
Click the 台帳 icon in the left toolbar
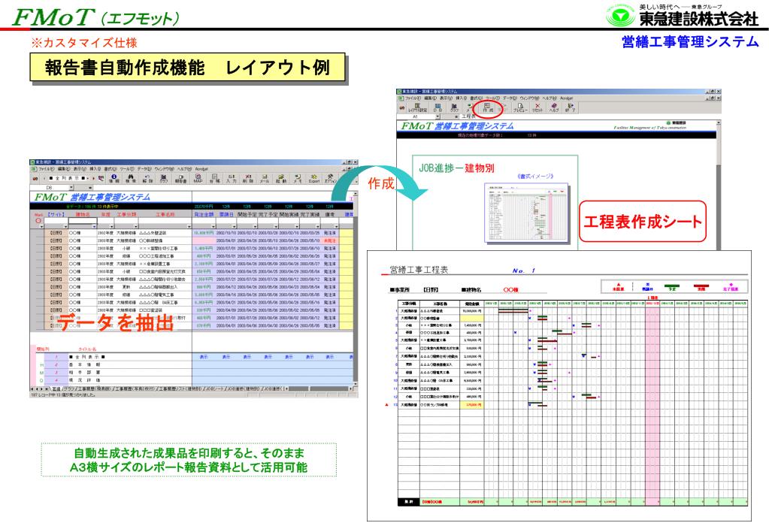[x=215, y=179]
